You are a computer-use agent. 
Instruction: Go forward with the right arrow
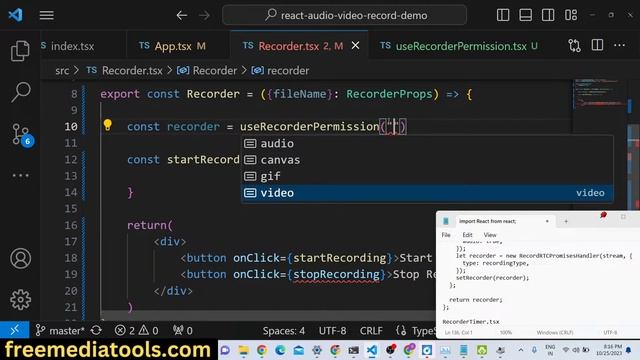[x=204, y=16]
